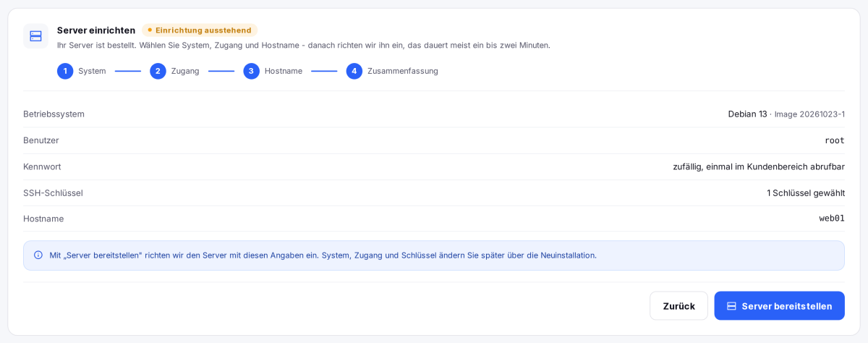868x343 pixels.
Task: Click the Einrichtung ausstehend status badge
Action: point(200,30)
